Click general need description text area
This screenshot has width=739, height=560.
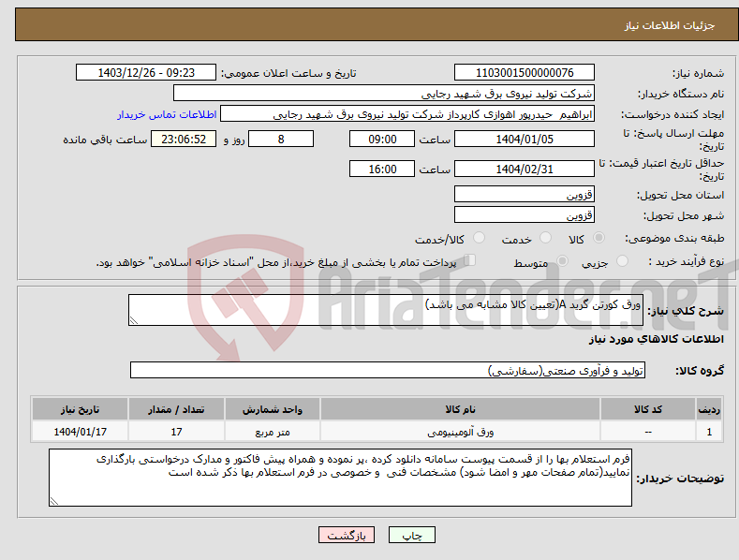[x=386, y=310]
